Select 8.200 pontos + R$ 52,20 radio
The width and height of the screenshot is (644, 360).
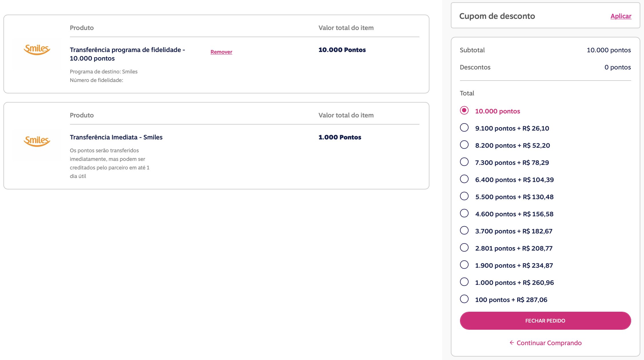pyautogui.click(x=464, y=145)
